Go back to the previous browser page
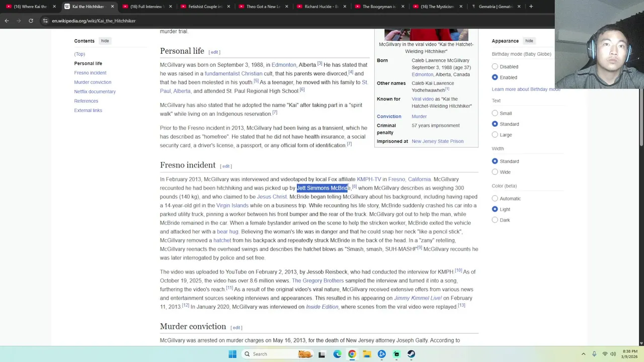The width and height of the screenshot is (644, 362). pos(7,21)
